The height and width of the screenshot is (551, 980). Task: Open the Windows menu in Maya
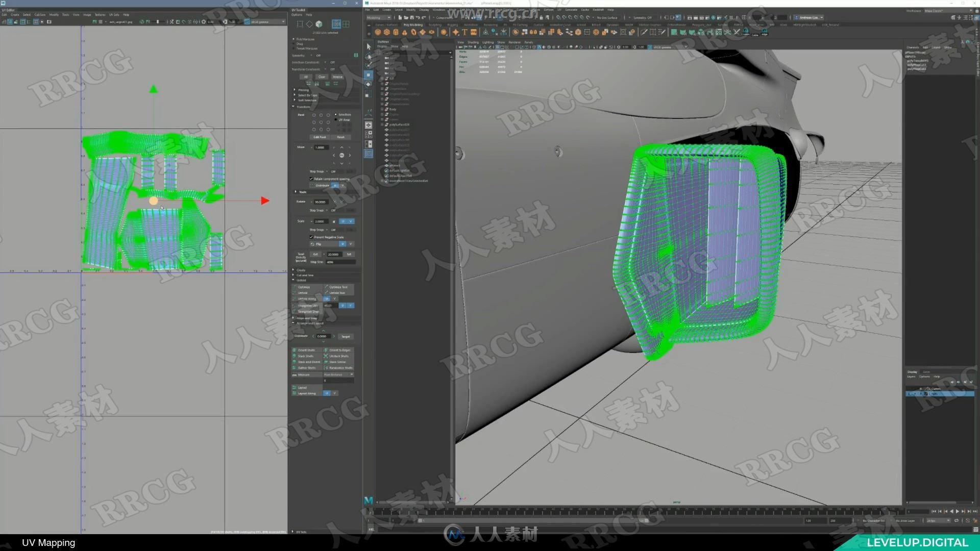(438, 10)
